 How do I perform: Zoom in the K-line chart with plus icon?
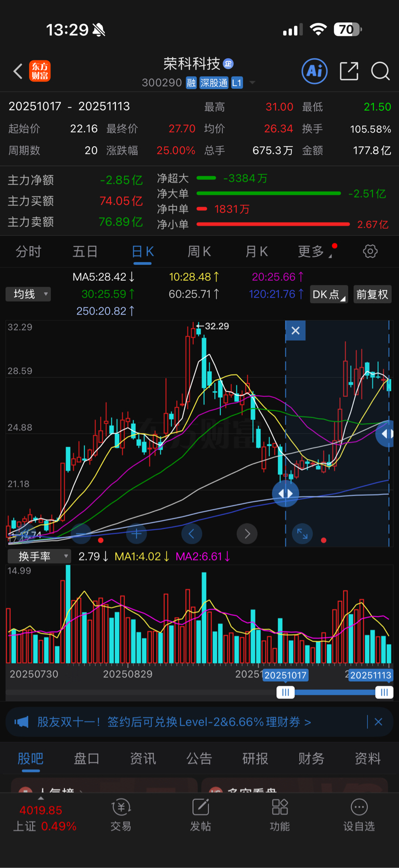136,534
